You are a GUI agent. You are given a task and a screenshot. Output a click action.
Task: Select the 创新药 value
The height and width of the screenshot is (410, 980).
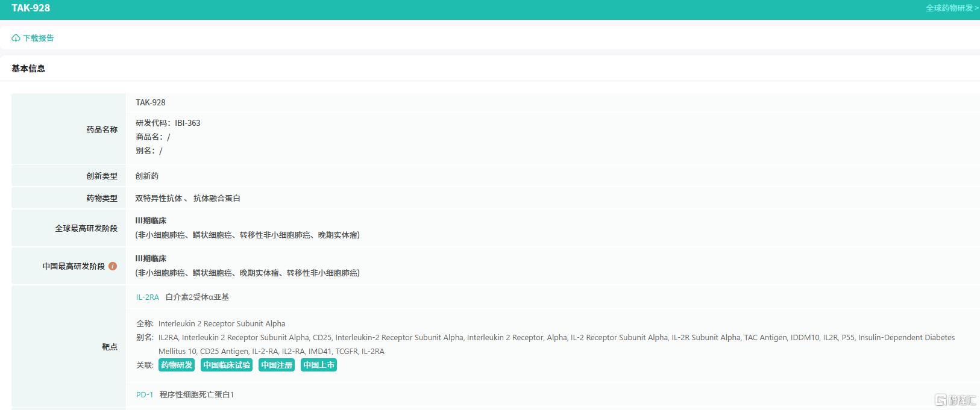[x=147, y=176]
